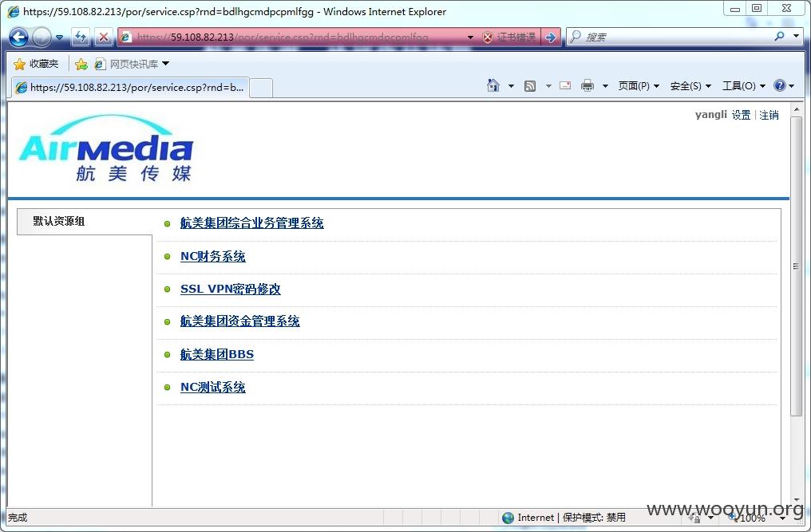
Task: Open the 安全(S) Safety menu
Action: tap(690, 86)
